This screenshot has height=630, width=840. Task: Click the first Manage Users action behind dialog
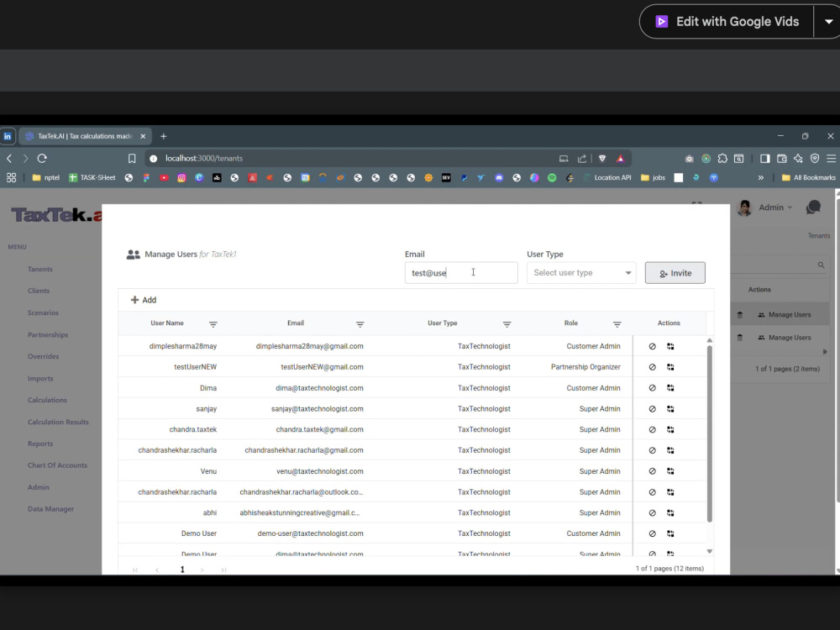pos(785,315)
